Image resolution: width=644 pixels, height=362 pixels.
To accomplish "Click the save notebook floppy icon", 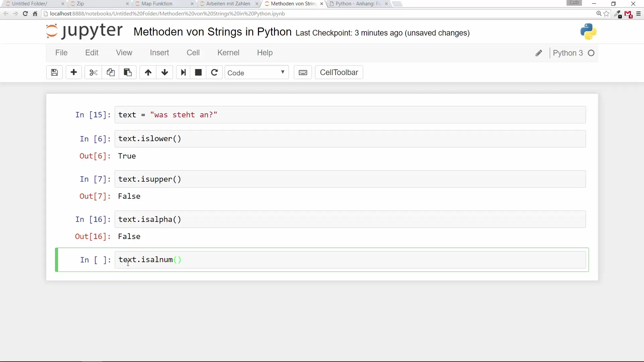I will [x=54, y=72].
